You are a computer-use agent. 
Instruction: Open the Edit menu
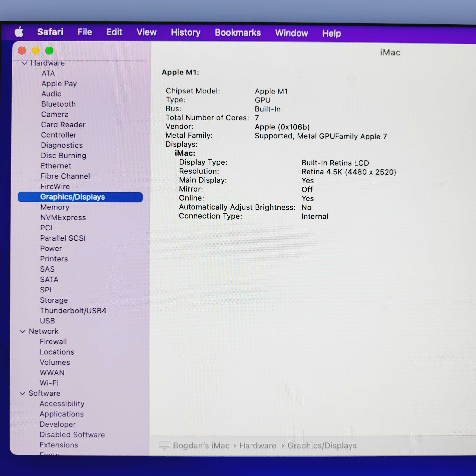tap(114, 32)
